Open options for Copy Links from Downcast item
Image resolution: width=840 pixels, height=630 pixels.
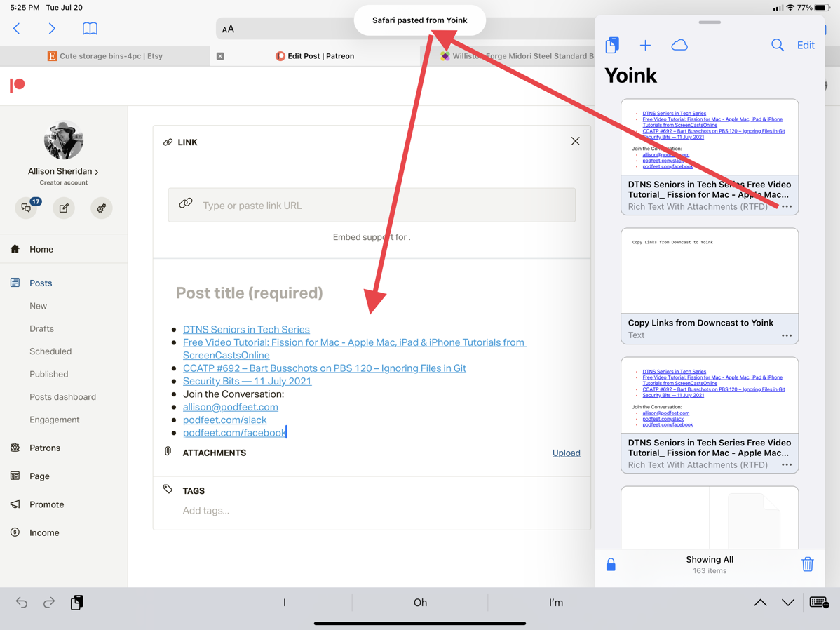pos(787,335)
